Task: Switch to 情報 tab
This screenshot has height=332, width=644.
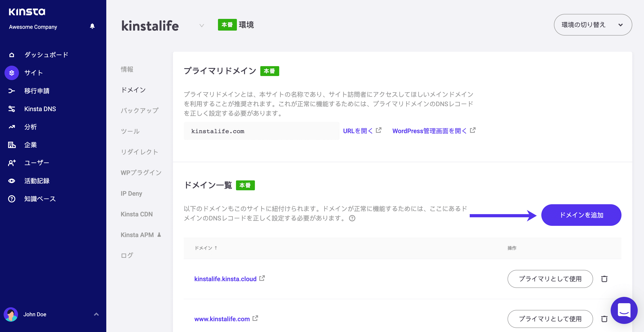Action: (127, 69)
